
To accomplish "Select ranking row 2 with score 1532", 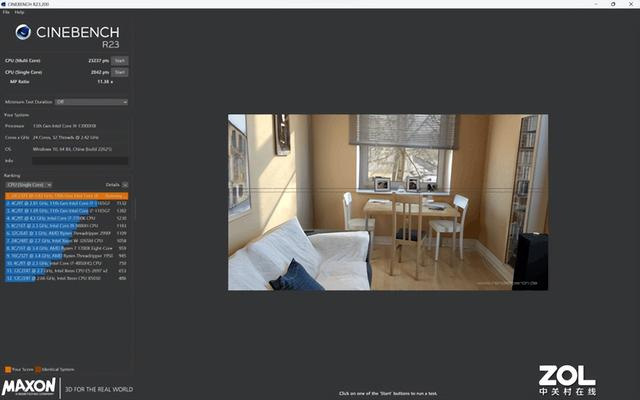I will (67, 203).
